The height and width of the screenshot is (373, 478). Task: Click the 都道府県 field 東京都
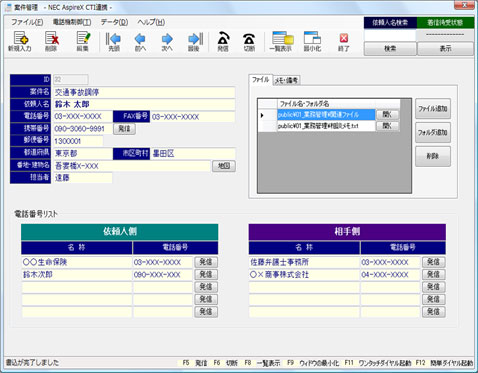click(83, 153)
